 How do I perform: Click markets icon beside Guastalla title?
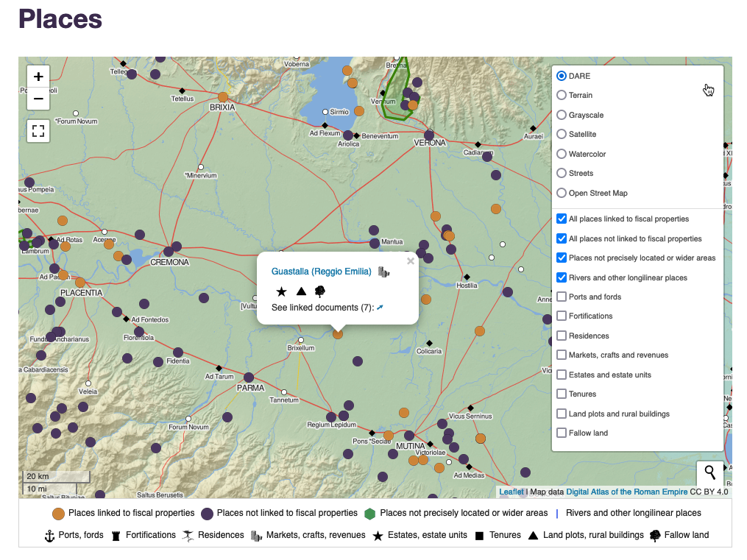click(383, 272)
